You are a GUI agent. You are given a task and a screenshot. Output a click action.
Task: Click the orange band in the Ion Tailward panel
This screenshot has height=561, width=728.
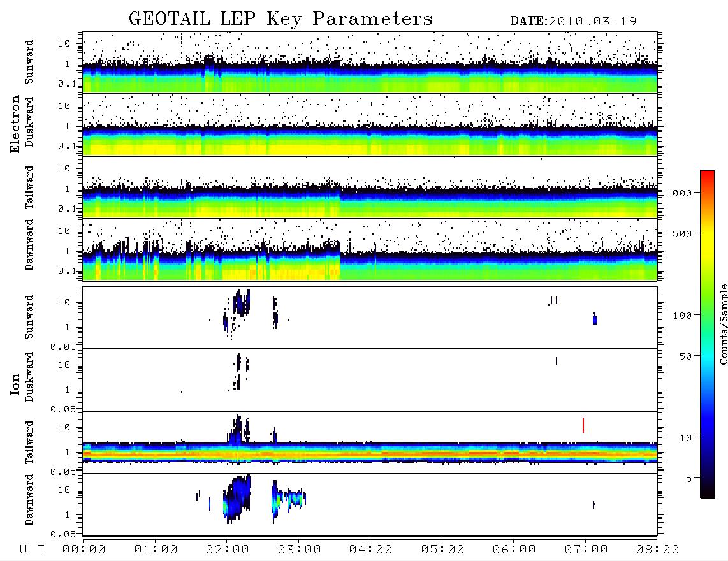tap(370, 453)
